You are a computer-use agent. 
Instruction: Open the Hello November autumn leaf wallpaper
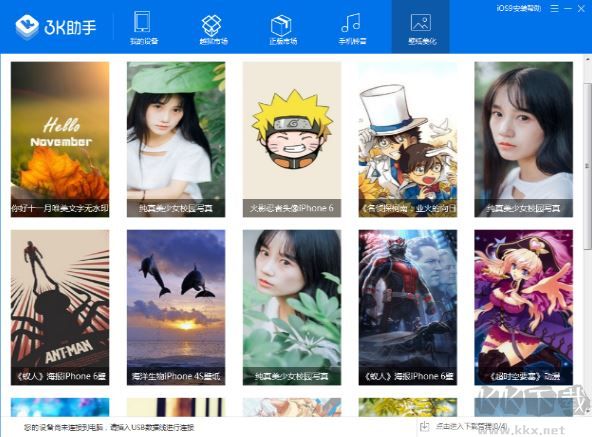click(x=60, y=139)
